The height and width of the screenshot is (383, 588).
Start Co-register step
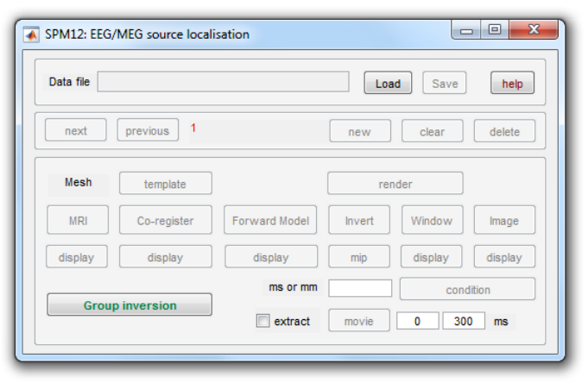click(x=166, y=220)
